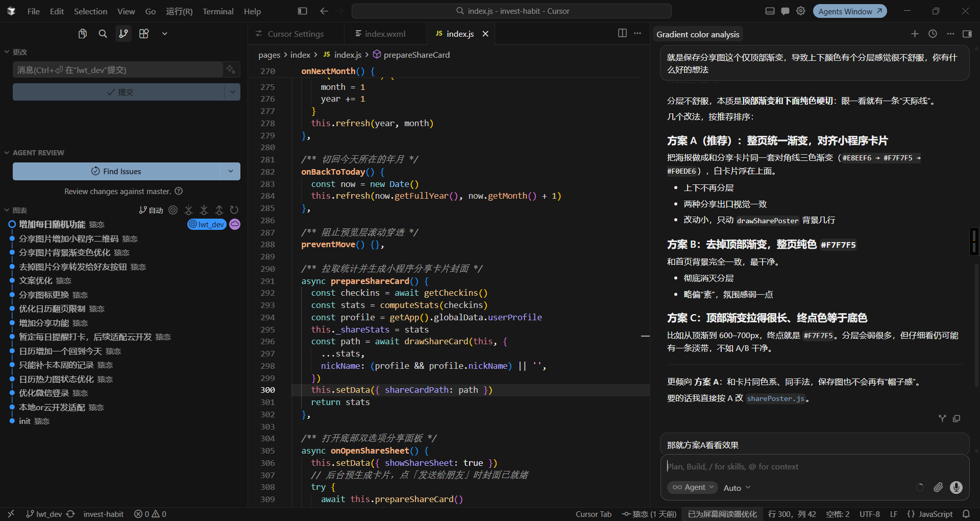Start a new chat with plus icon
The width and height of the screenshot is (980, 521).
(915, 34)
